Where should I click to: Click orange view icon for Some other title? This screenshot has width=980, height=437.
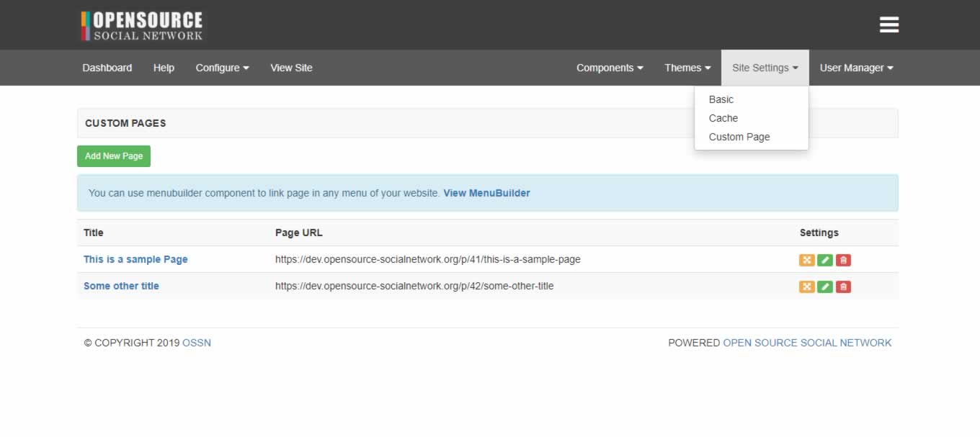click(x=807, y=287)
